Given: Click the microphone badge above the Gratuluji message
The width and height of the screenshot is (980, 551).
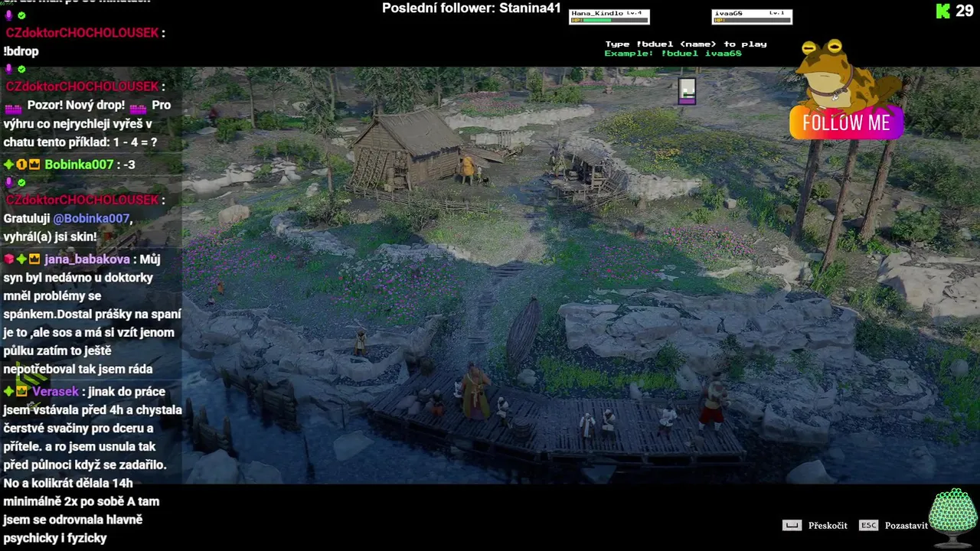Looking at the screenshot, I should coord(9,182).
